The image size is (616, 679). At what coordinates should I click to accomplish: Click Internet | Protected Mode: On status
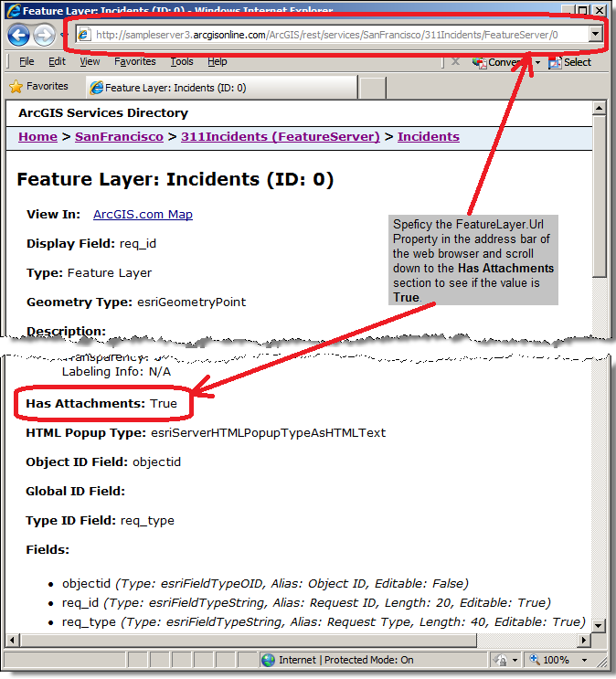tap(346, 660)
